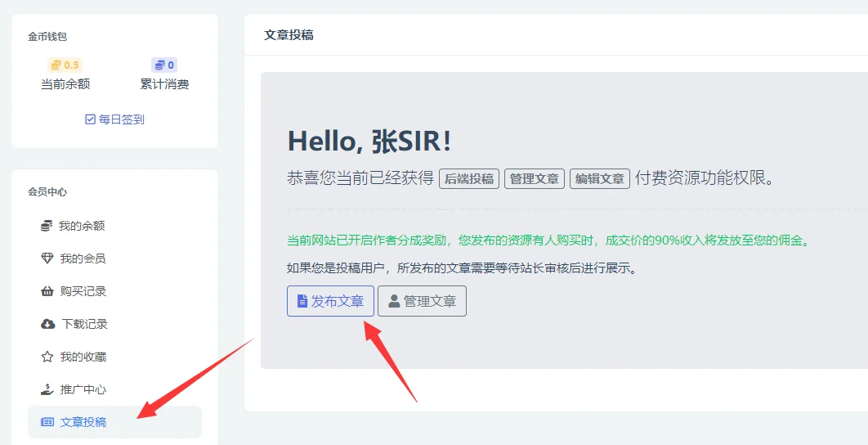Click the 管理文章 button
The width and height of the screenshot is (868, 445).
click(422, 301)
